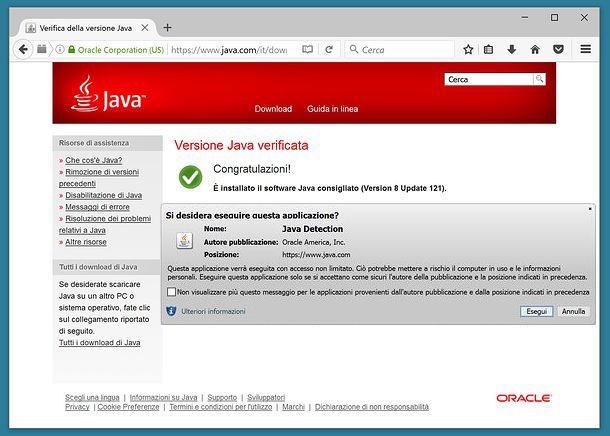Click the Annulla button in the dialog

pos(573,311)
